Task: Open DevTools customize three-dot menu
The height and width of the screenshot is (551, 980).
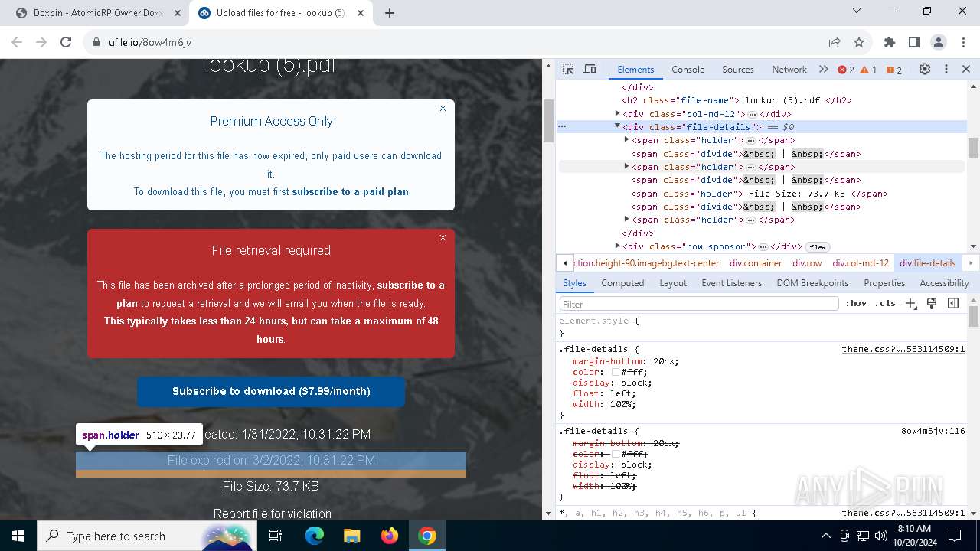Action: (x=946, y=69)
